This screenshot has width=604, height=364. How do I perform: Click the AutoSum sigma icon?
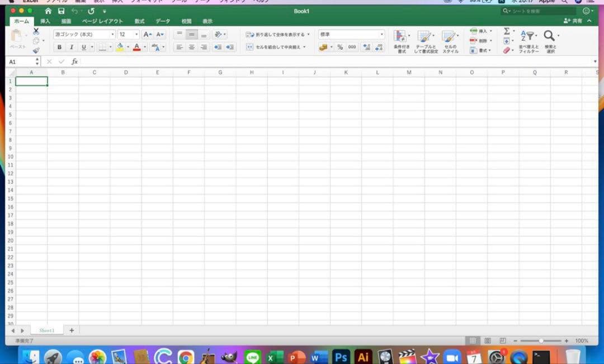point(507,31)
